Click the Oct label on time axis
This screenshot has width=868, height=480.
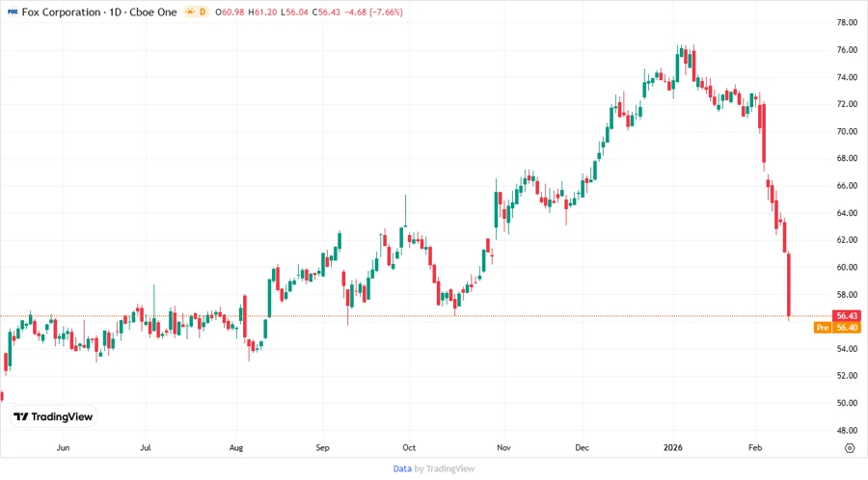click(409, 447)
